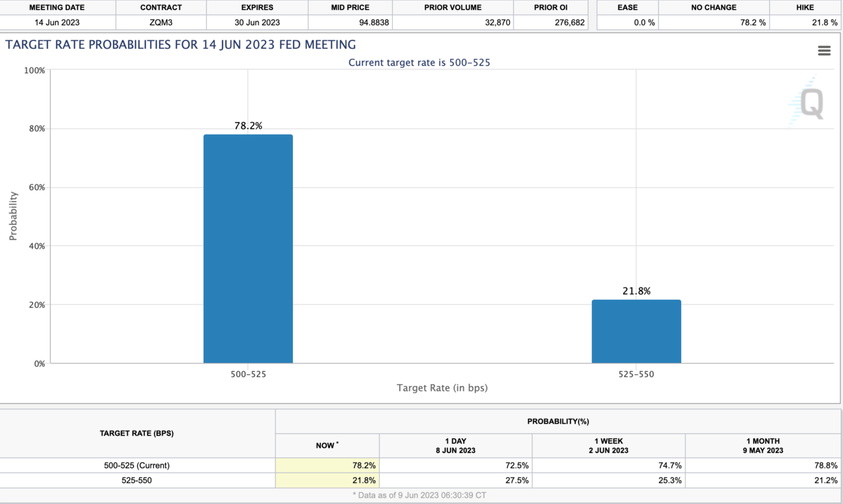Click the Target Rate Probabilities chart title
This screenshot has width=843, height=504.
click(181, 45)
